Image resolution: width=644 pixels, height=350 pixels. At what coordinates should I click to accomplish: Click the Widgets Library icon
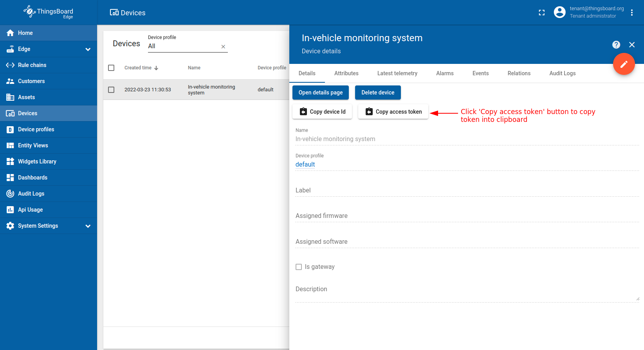[10, 161]
